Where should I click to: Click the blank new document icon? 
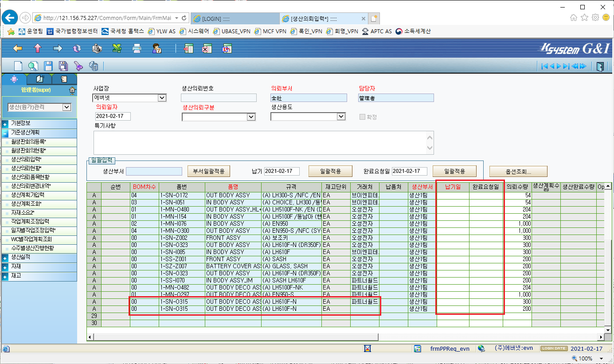coord(18,66)
